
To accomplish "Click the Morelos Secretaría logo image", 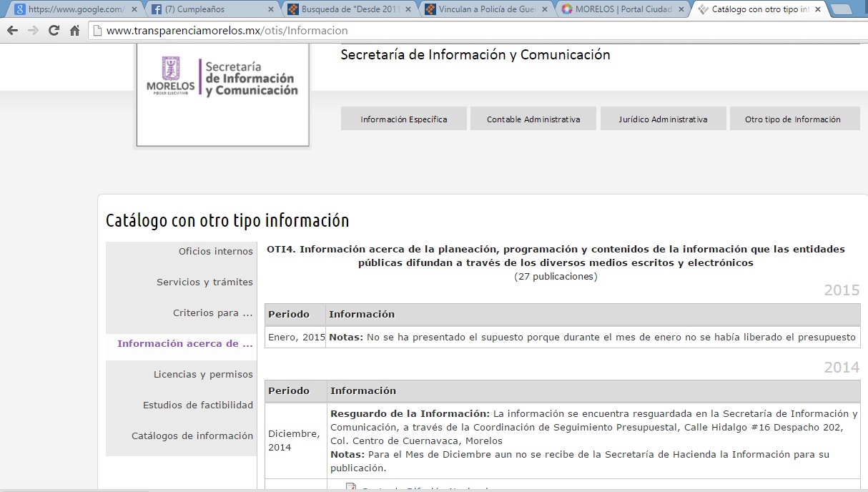I will pos(222,79).
